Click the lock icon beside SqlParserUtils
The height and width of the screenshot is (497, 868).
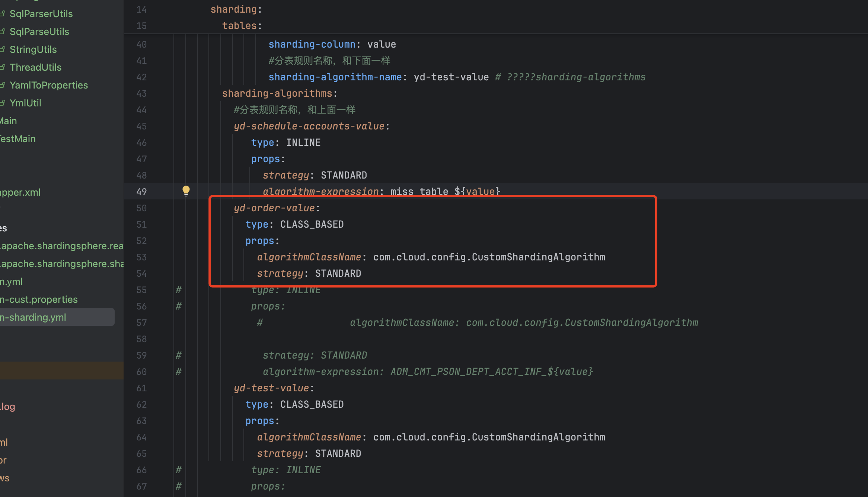(3, 14)
